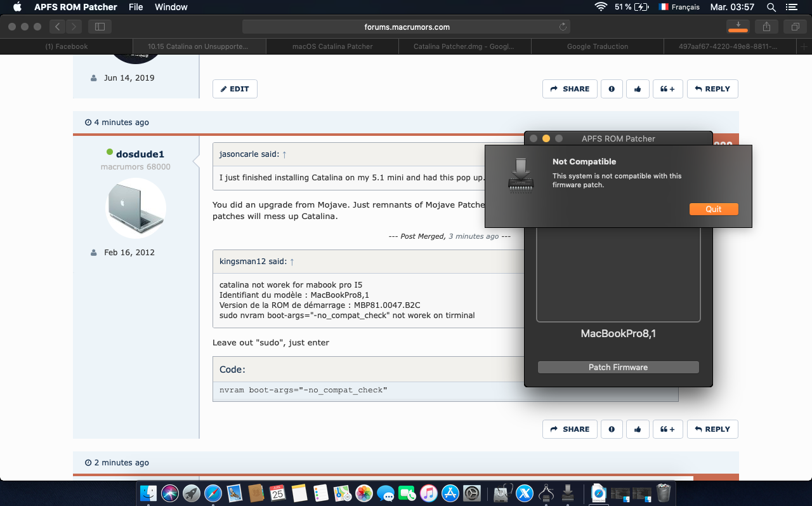Click the 'MacBookPro8,1' model label
Screen dimensions: 812x506
(x=619, y=333)
